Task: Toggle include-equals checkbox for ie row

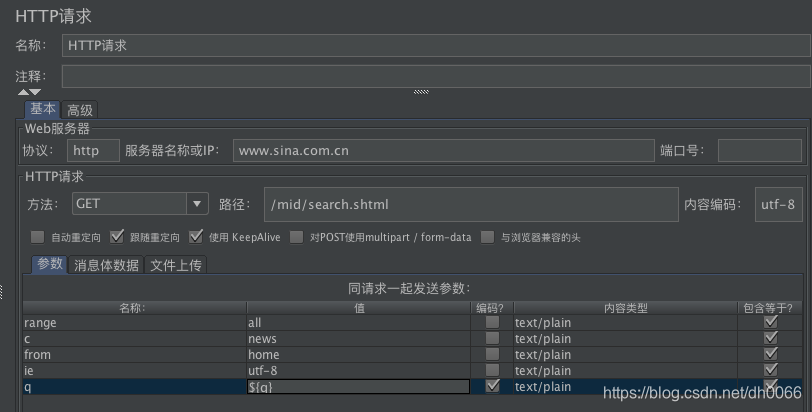Action: tap(771, 370)
